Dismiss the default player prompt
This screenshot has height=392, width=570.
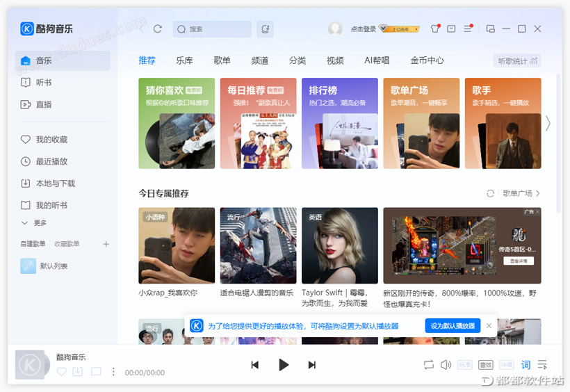tap(489, 326)
